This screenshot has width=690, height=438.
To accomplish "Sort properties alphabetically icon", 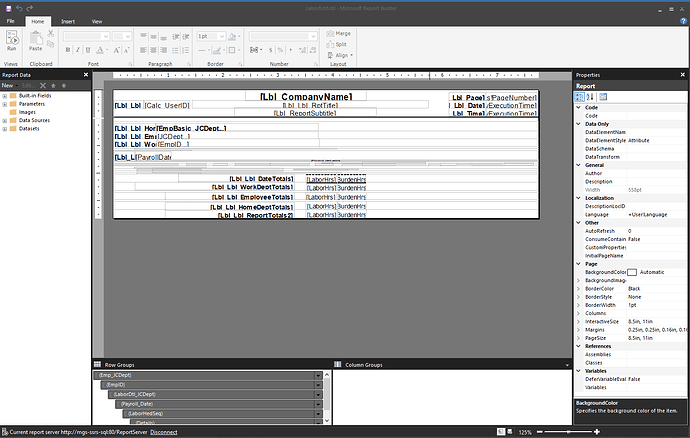I will 590,97.
